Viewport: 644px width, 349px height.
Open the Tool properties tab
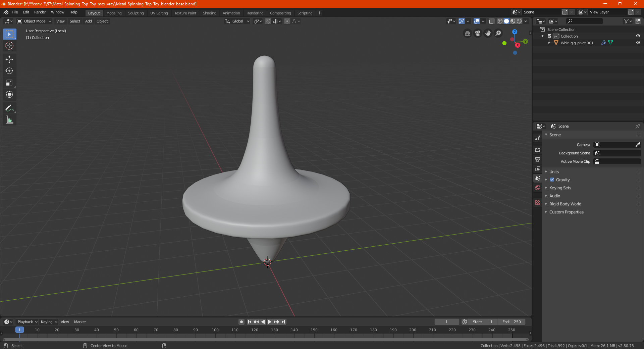click(x=538, y=138)
